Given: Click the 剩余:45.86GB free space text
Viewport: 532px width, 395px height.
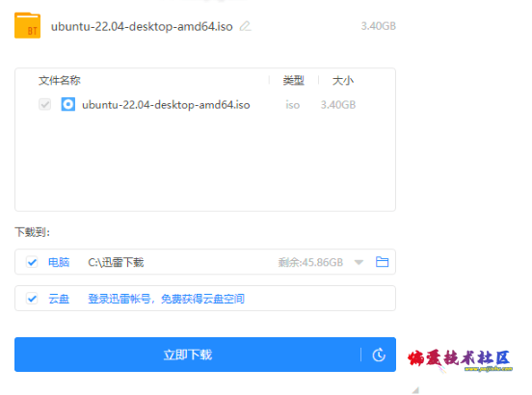Looking at the screenshot, I should (x=310, y=262).
